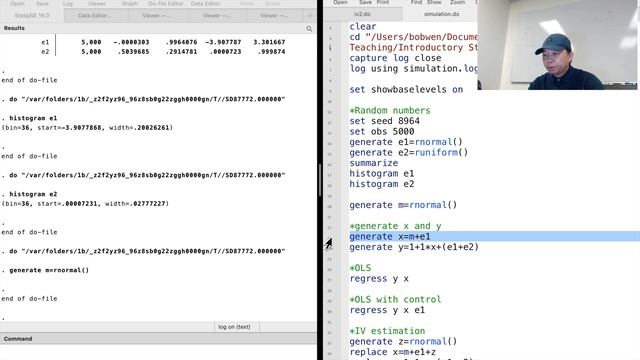Switch to the last Viewer tab

[x=274, y=16]
